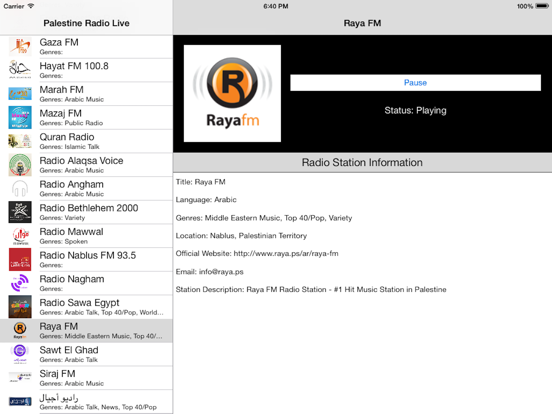The width and height of the screenshot is (552, 414).
Task: Select the Sawt El Ghad station title
Action: click(69, 350)
